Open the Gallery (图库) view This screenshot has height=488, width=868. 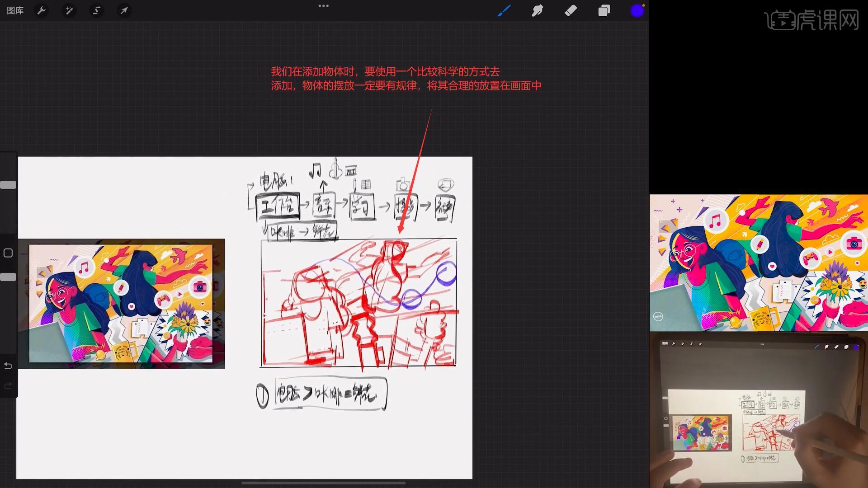(15, 10)
